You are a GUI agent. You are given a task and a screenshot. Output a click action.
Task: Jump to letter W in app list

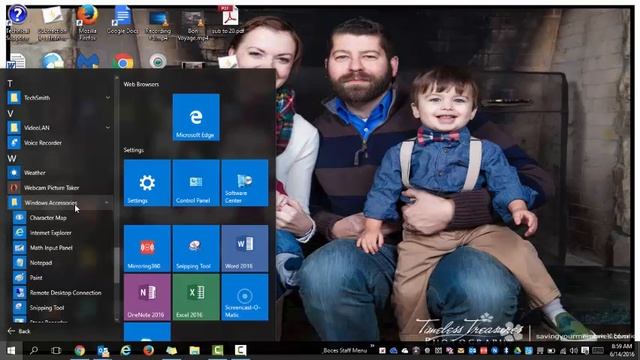[x=12, y=158]
